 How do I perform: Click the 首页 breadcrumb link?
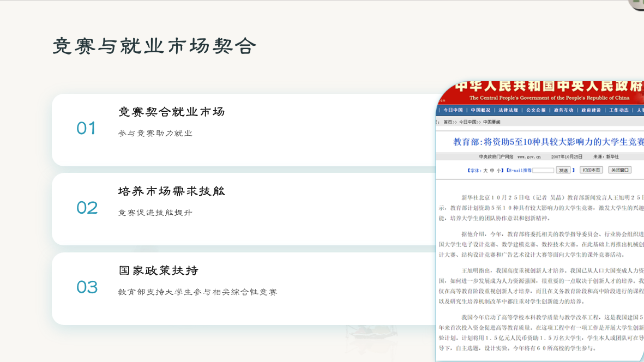point(448,122)
